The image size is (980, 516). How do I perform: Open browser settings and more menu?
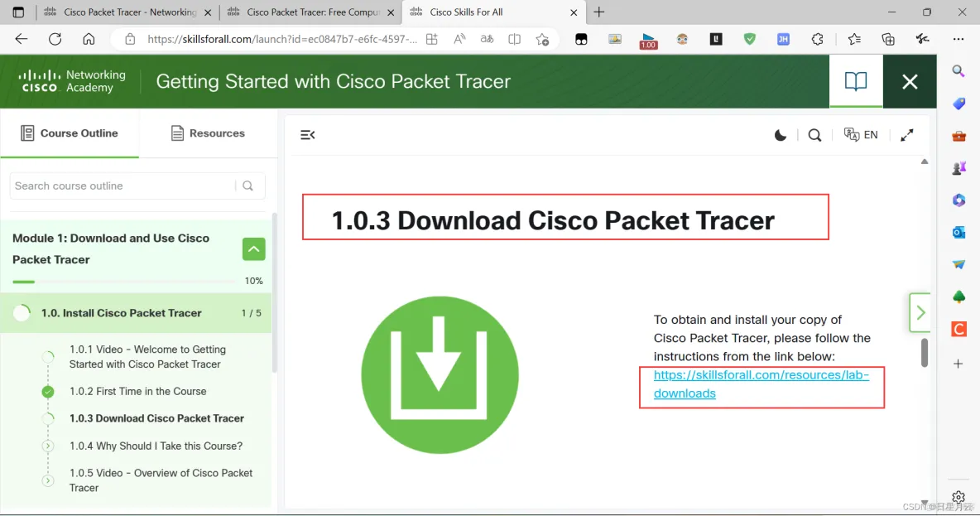pyautogui.click(x=958, y=39)
